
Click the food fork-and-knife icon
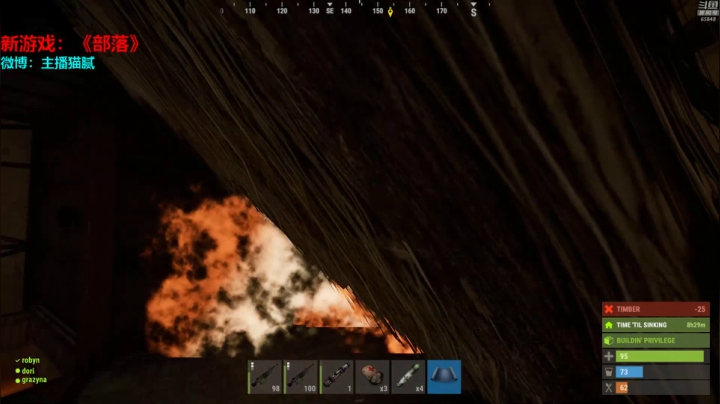click(x=609, y=387)
